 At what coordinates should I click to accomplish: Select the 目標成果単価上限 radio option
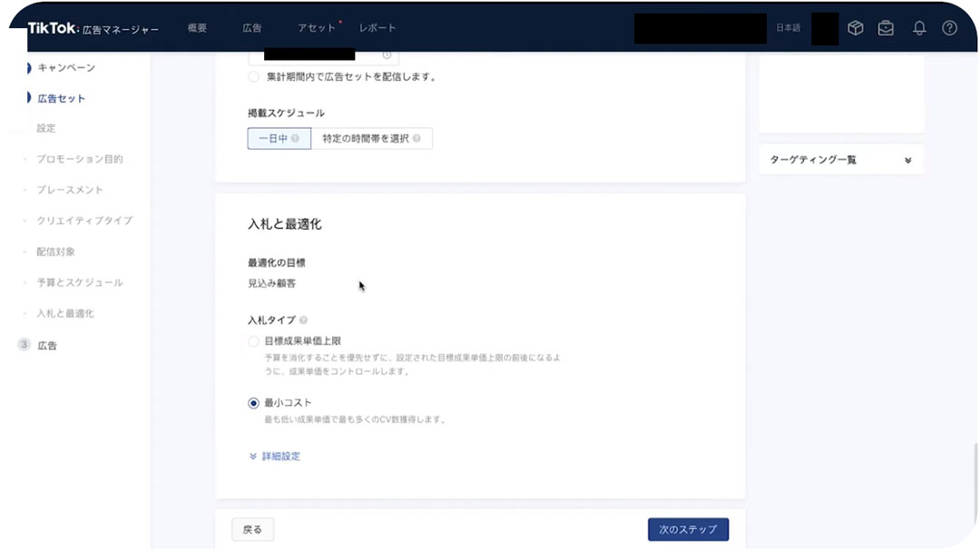pos(253,341)
